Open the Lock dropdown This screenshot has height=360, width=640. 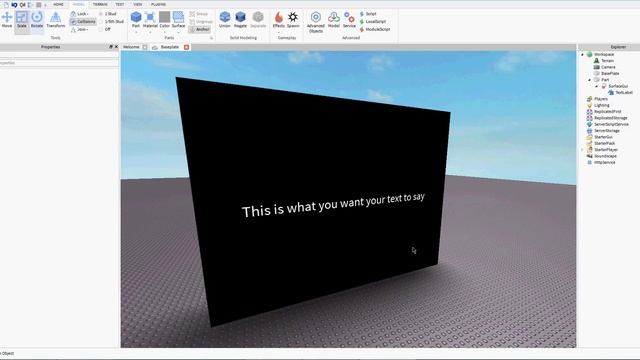click(79, 14)
